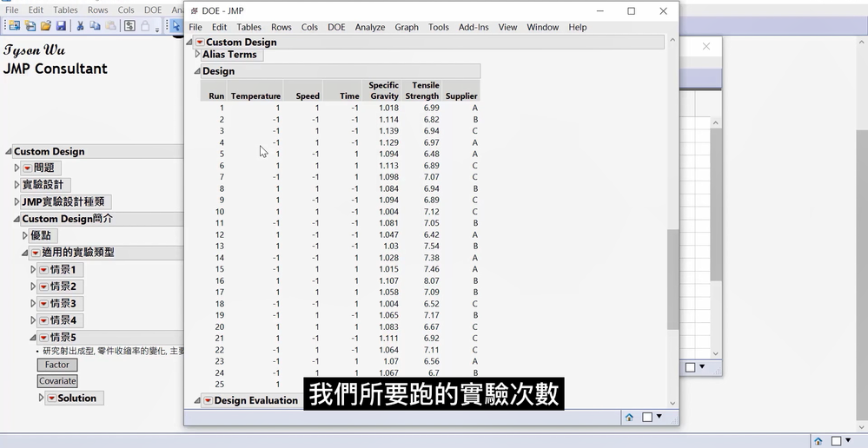Open red triangle menu beside 適用的實驗類型
This screenshot has height=448, width=868.
point(36,253)
